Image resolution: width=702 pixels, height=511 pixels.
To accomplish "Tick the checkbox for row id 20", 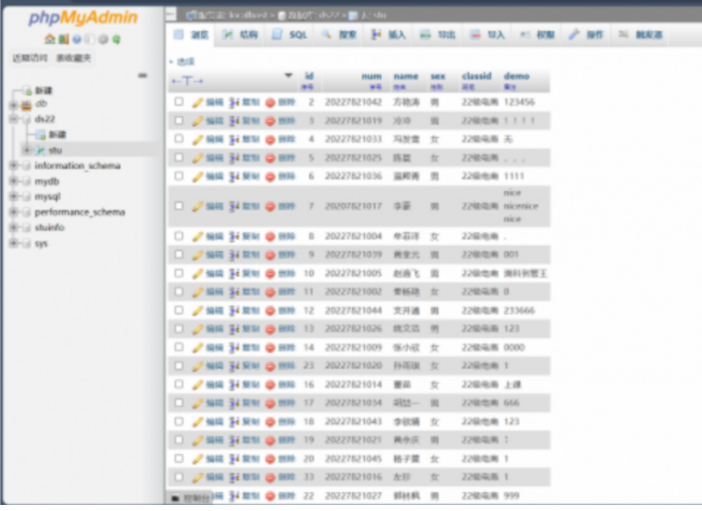I will click(179, 459).
